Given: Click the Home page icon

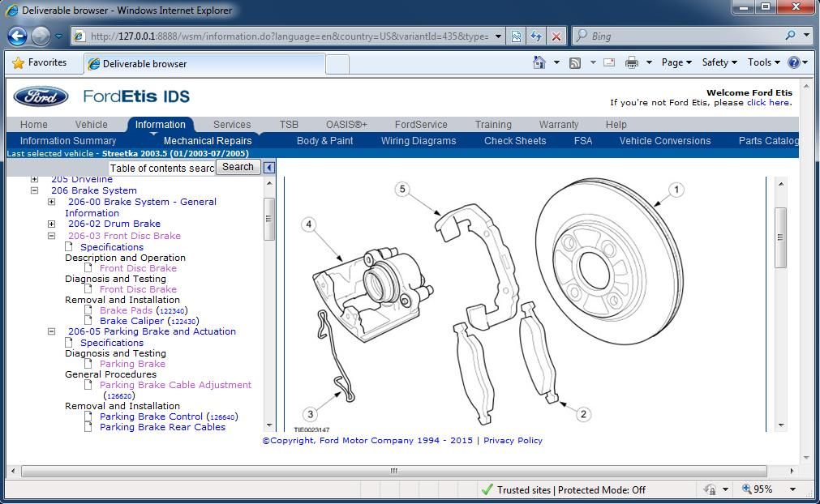Looking at the screenshot, I should (539, 62).
